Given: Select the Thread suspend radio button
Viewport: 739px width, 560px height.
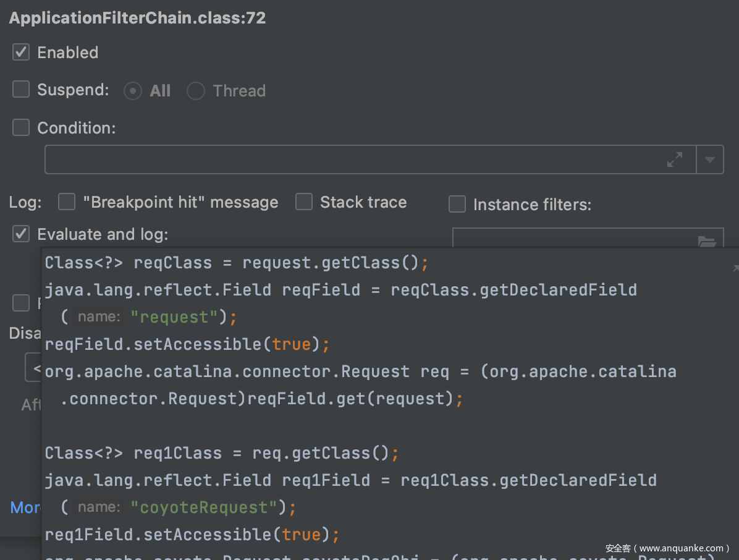Looking at the screenshot, I should click(x=196, y=91).
